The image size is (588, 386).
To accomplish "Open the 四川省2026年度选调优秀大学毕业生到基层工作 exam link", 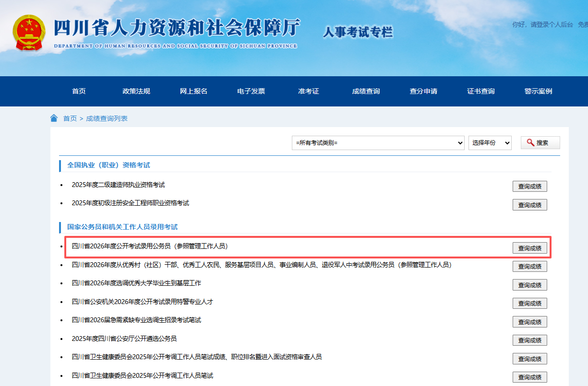I will pyautogui.click(x=136, y=283).
